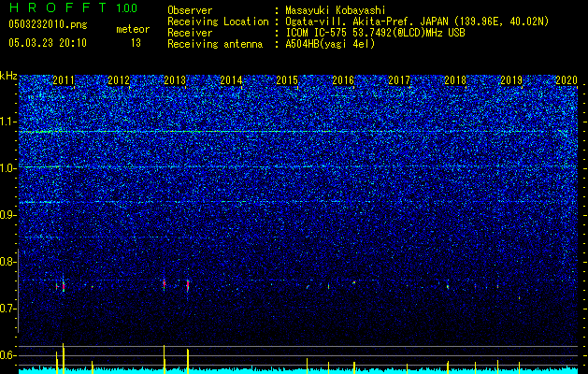This screenshot has height=374, width=588.
Task: Click the 1.1 frequency axis label
Action: click(x=7, y=122)
